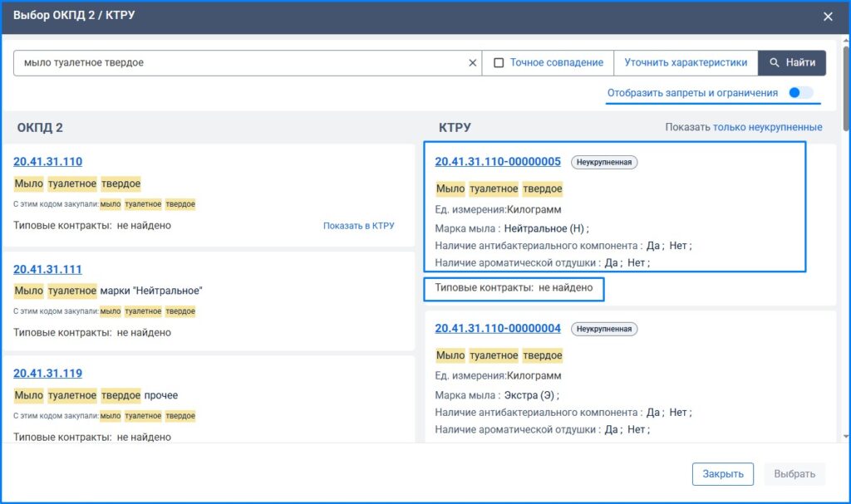Image resolution: width=851 pixels, height=504 pixels.
Task: Click the Выбрать button
Action: 794,474
